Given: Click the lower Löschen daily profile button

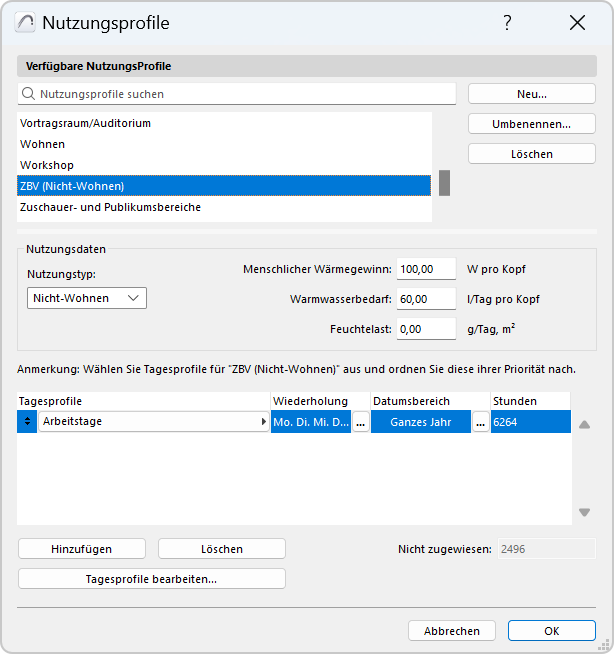Looking at the screenshot, I should tap(221, 548).
